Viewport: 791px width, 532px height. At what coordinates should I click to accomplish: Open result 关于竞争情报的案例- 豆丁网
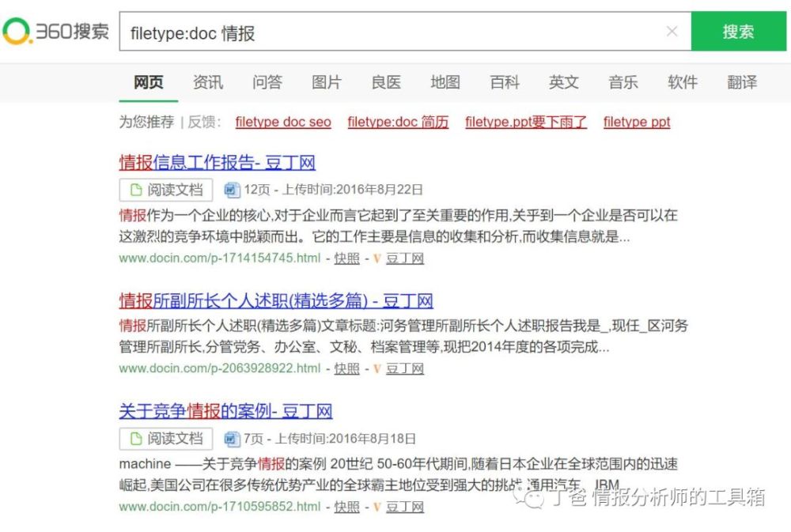[225, 412]
